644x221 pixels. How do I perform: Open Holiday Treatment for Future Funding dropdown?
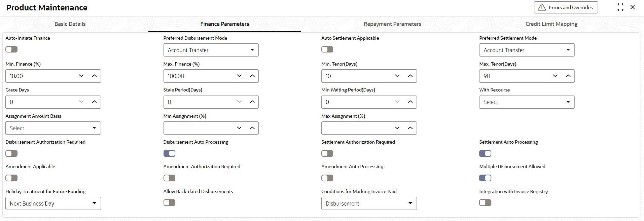(53, 204)
